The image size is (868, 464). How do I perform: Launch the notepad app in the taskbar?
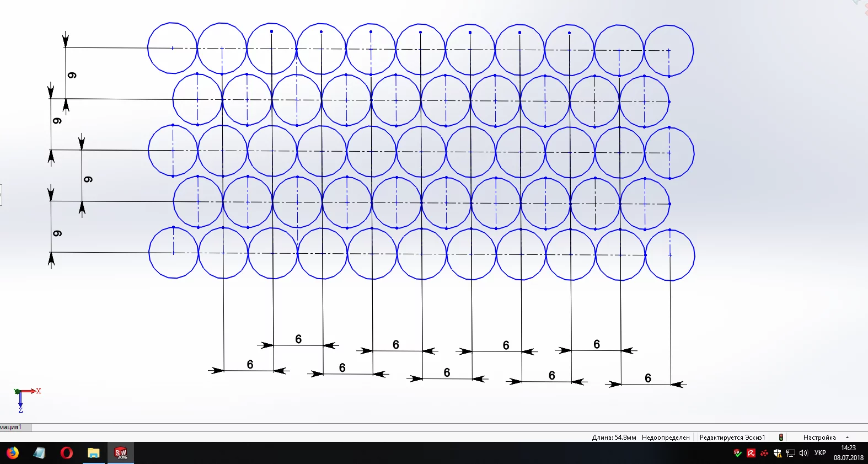tap(39, 453)
